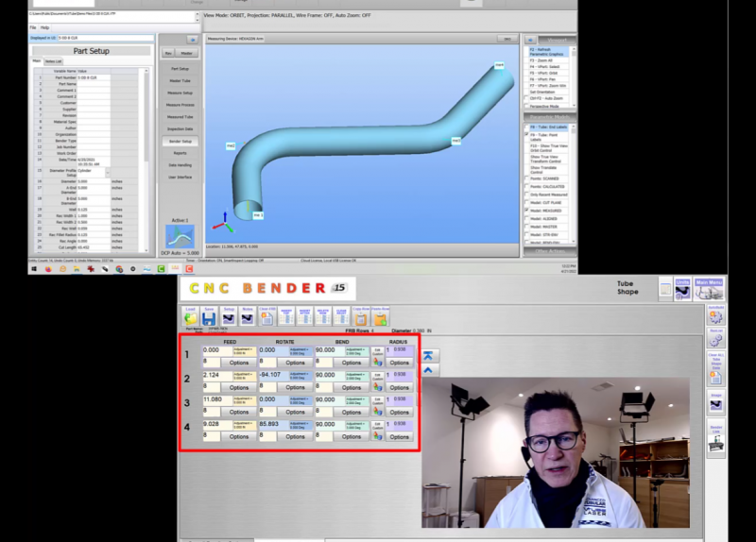756x542 pixels.
Task: Click the Insert After row icon
Action: click(304, 318)
